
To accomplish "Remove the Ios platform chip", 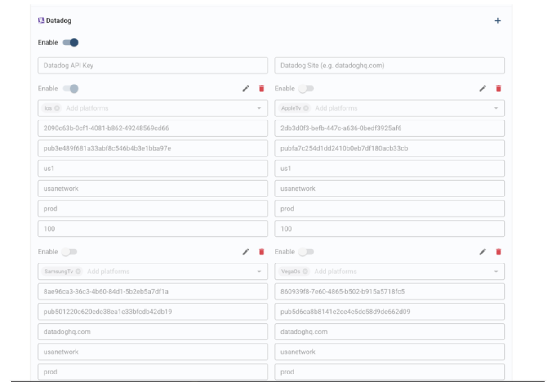I will [x=57, y=108].
